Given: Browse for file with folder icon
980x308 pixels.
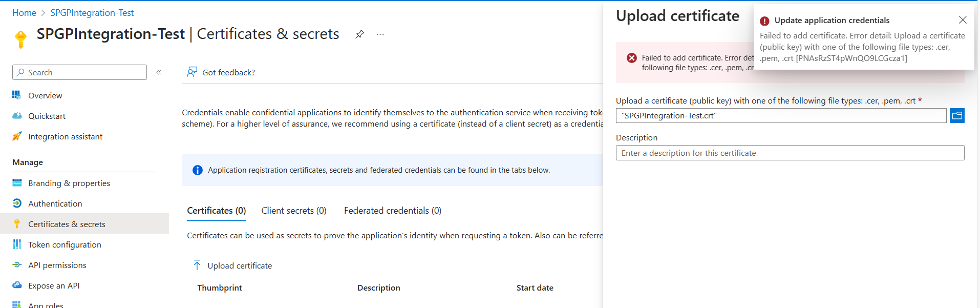Looking at the screenshot, I should [957, 116].
